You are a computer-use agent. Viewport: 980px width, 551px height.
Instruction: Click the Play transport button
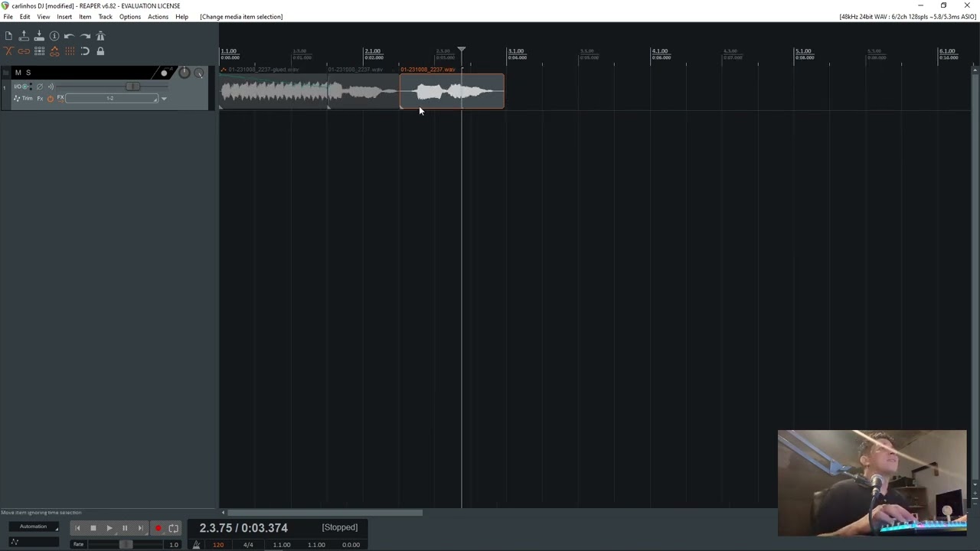click(x=109, y=528)
